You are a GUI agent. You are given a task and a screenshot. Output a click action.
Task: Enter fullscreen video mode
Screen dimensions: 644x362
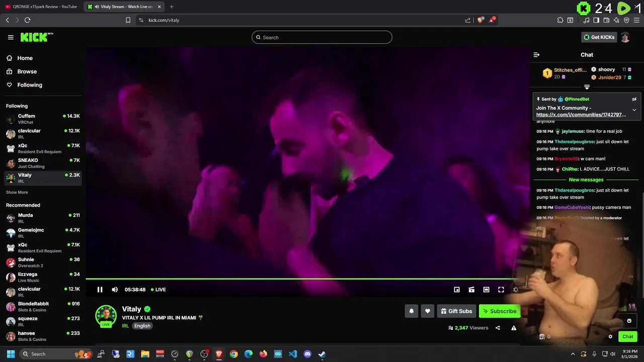click(x=501, y=290)
